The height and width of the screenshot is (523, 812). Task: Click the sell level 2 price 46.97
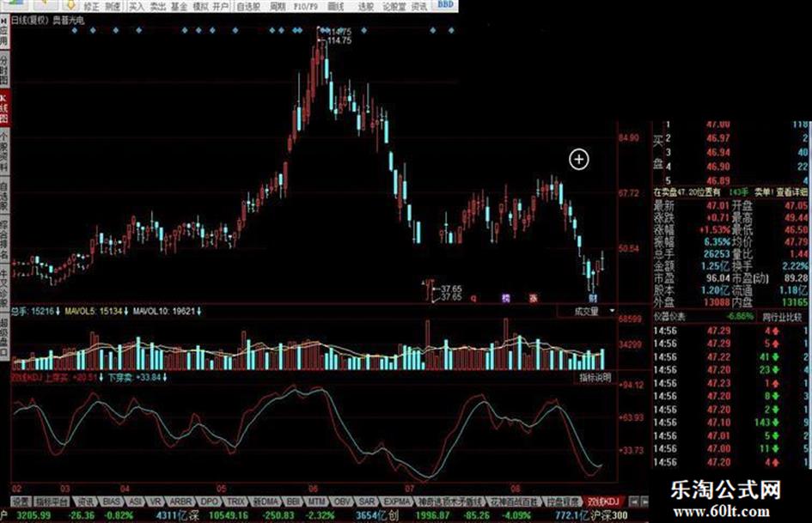(x=718, y=138)
